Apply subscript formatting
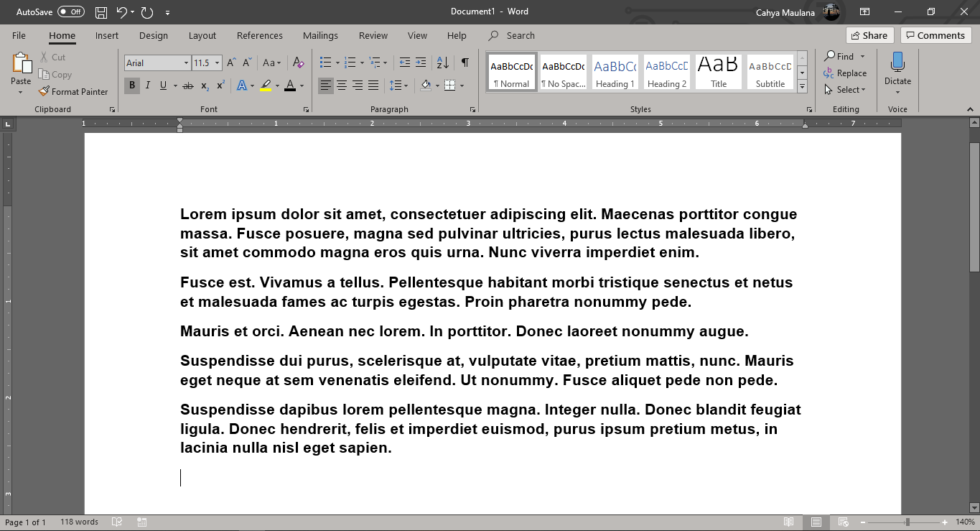 (204, 86)
